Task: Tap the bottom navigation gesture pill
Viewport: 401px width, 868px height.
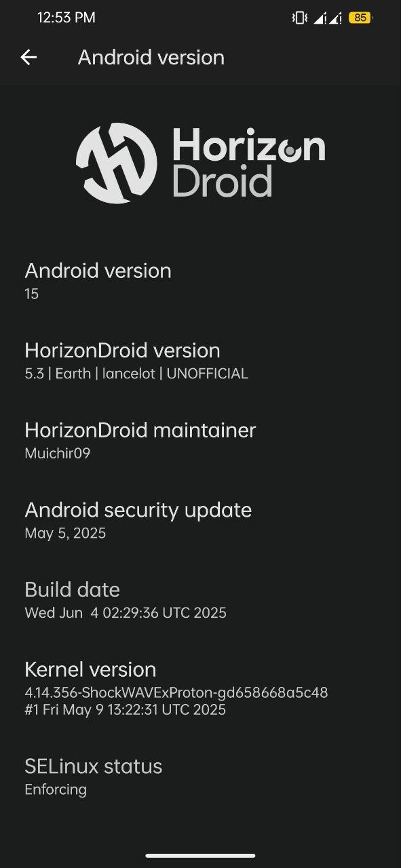Action: (200, 856)
